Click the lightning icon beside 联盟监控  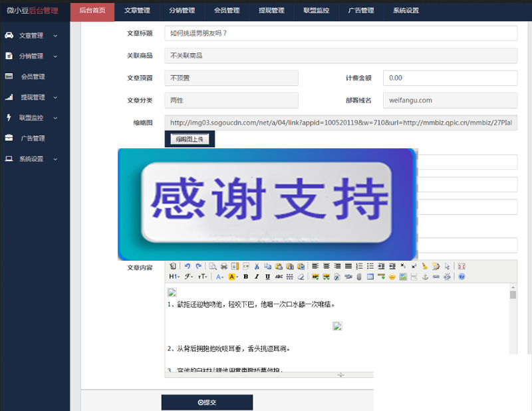(x=8, y=118)
